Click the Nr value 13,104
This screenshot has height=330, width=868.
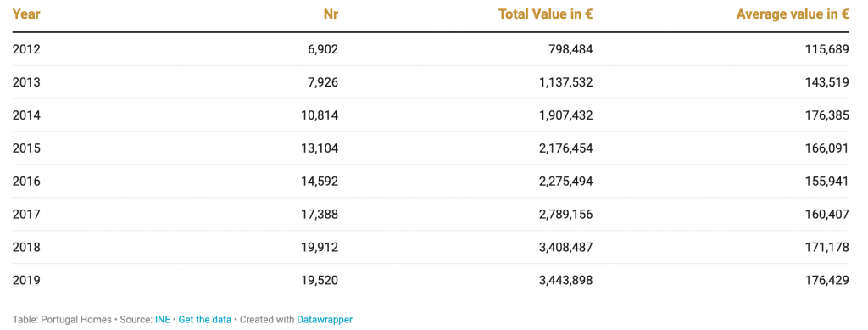318,148
